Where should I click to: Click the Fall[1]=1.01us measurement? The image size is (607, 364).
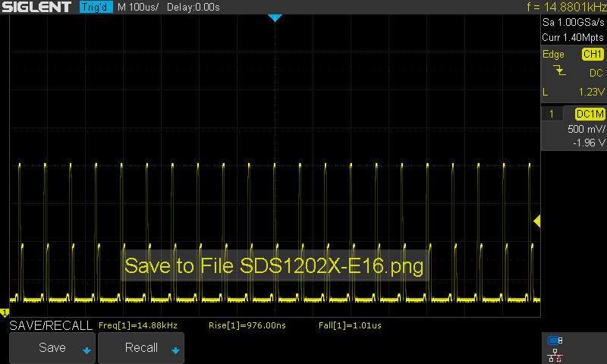[x=350, y=325]
